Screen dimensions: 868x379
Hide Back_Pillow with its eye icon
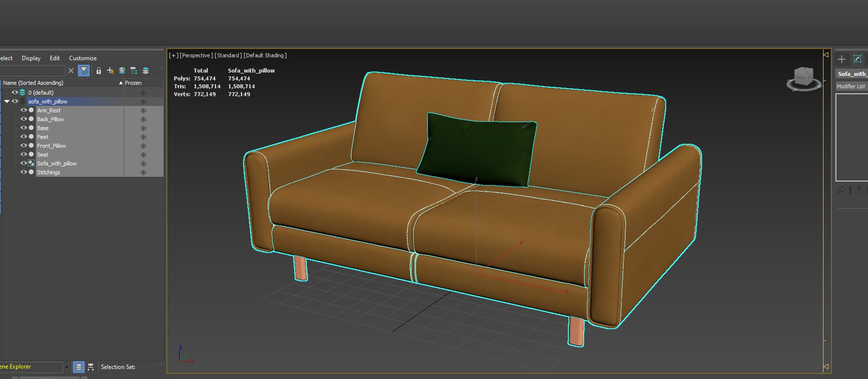point(24,119)
